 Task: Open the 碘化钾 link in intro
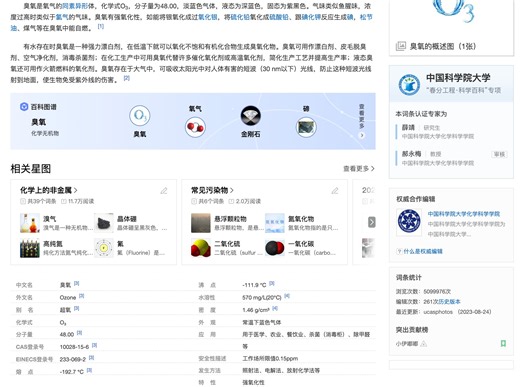pyautogui.click(x=311, y=17)
